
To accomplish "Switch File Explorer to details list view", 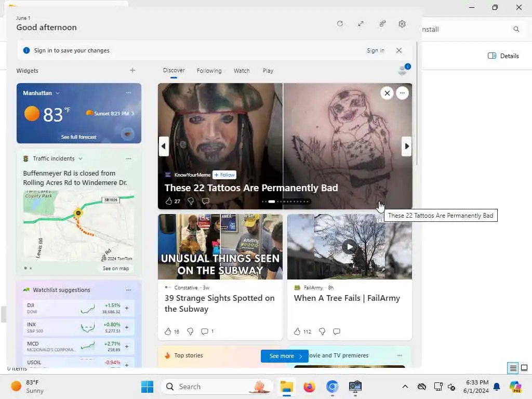I will (x=513, y=368).
